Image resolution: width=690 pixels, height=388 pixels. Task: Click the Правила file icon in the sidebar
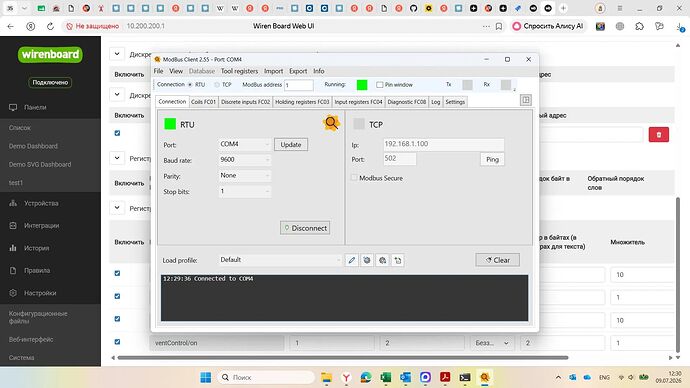pos(13,270)
